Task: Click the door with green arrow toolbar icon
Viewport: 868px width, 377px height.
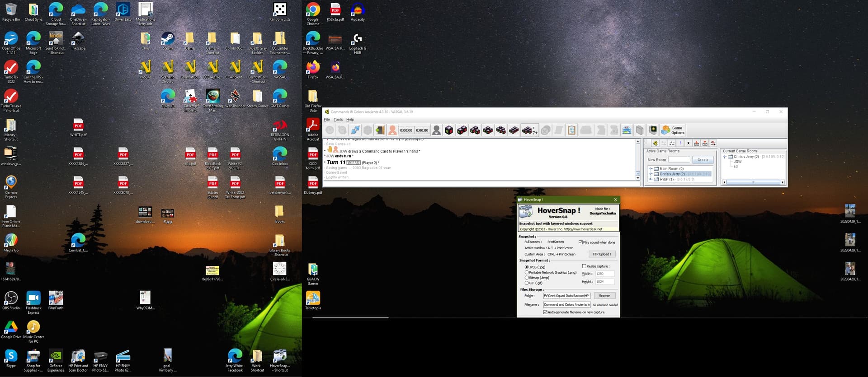Action: 380,130
